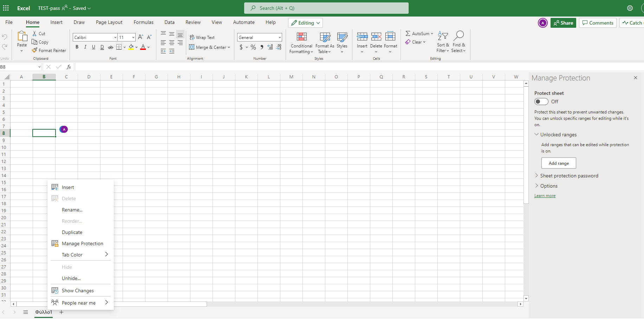Select the Format Painter tool

pos(49,50)
